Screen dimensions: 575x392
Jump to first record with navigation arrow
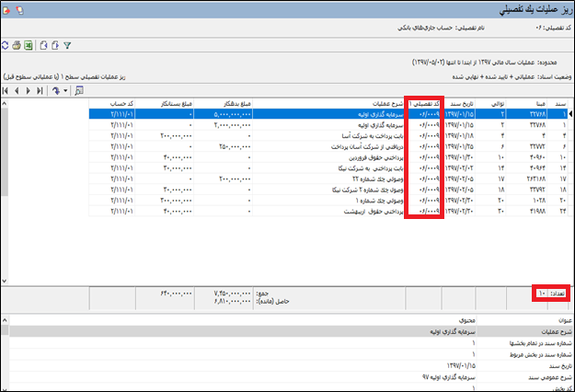point(6,91)
